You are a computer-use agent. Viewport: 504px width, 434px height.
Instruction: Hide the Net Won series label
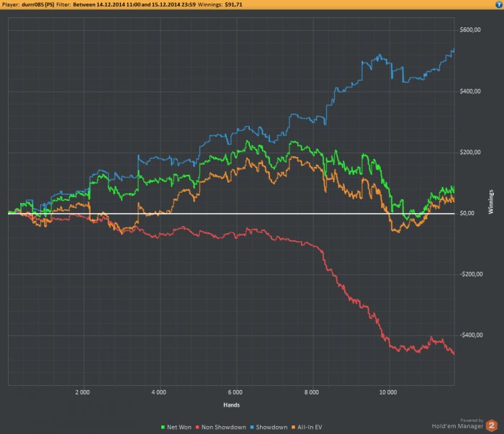point(179,428)
